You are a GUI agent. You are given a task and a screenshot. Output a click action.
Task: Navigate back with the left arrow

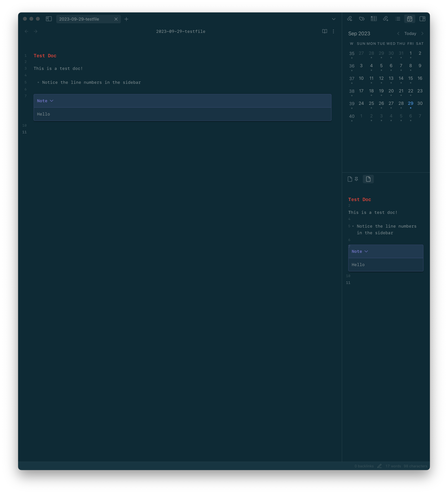pos(27,31)
